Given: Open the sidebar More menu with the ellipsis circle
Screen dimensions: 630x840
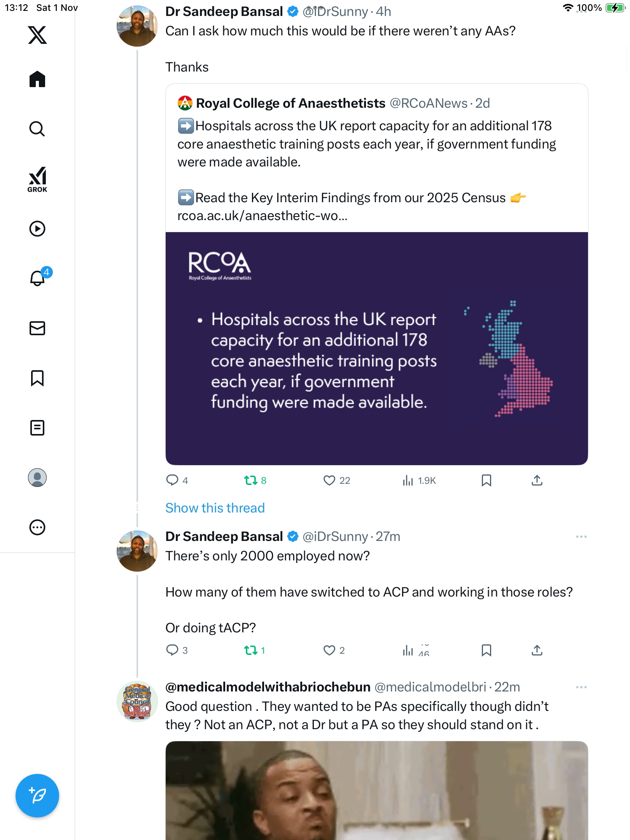Looking at the screenshot, I should pos(37,527).
